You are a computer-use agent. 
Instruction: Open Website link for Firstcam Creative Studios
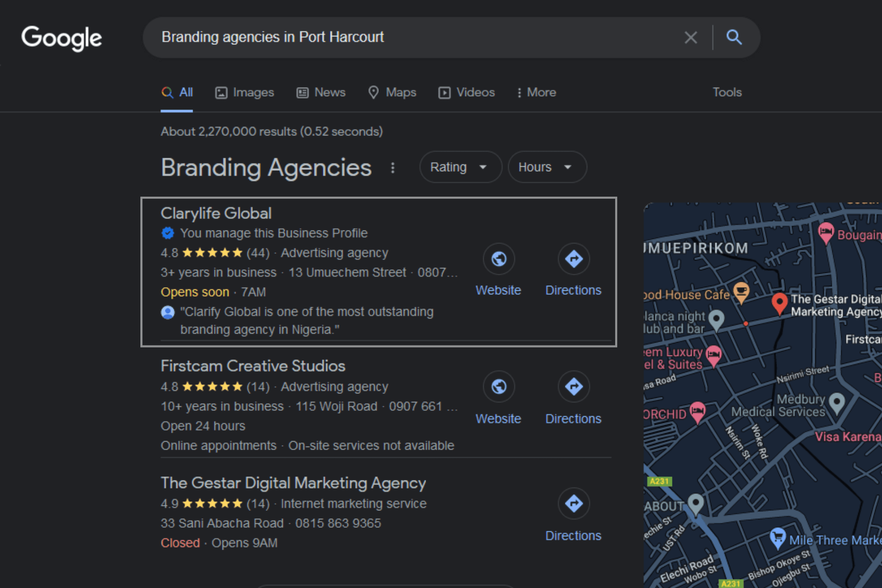point(498,419)
